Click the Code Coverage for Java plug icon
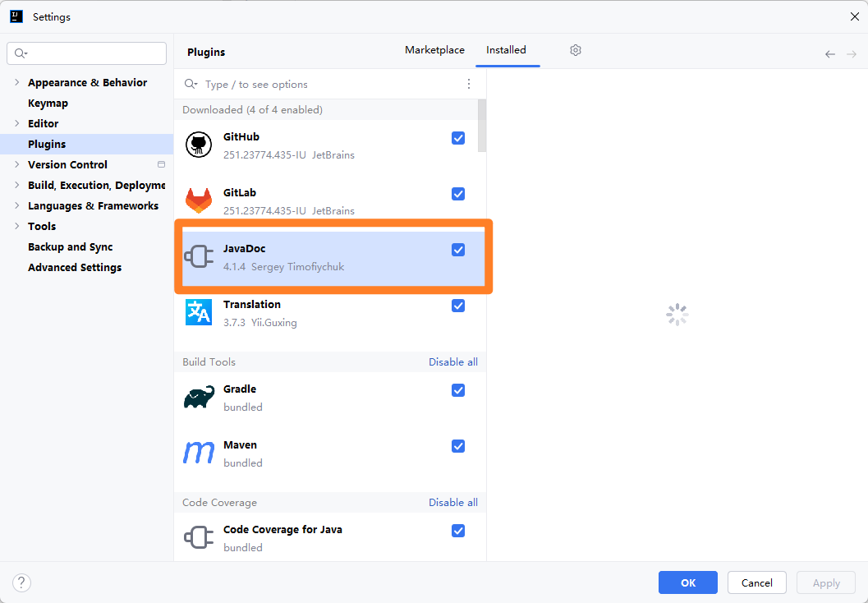The height and width of the screenshot is (603, 868). tap(198, 537)
